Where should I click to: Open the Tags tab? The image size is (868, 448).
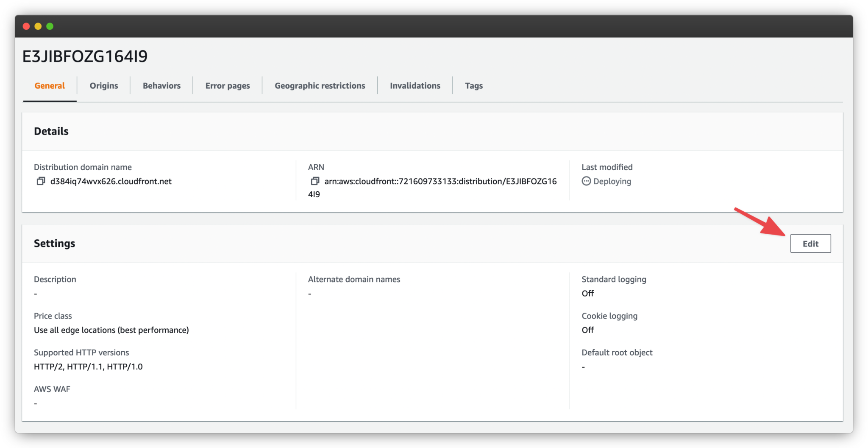pyautogui.click(x=473, y=85)
